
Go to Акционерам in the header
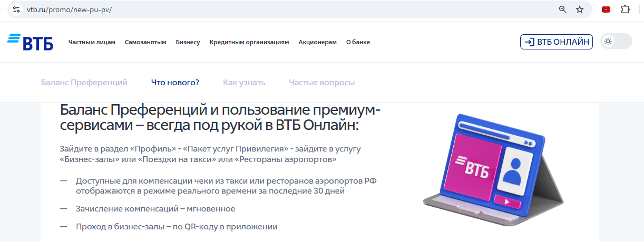pyautogui.click(x=317, y=42)
